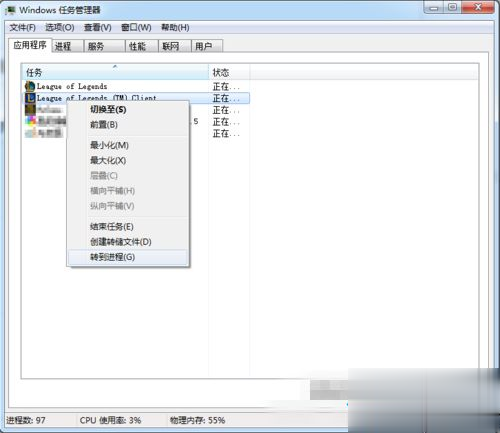
Task: Open the 选项(O) menu
Action: pyautogui.click(x=60, y=27)
